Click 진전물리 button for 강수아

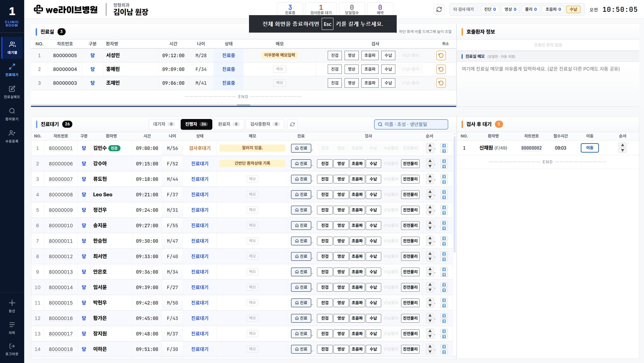[410, 164]
